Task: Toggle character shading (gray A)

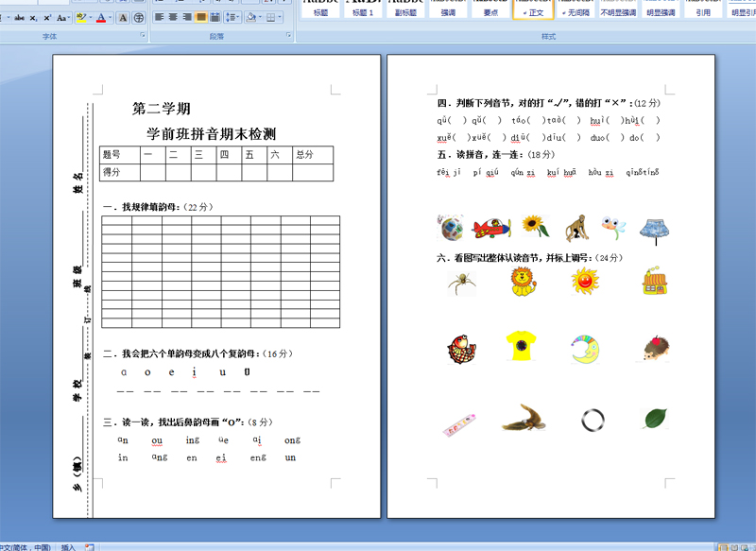Action: (123, 18)
